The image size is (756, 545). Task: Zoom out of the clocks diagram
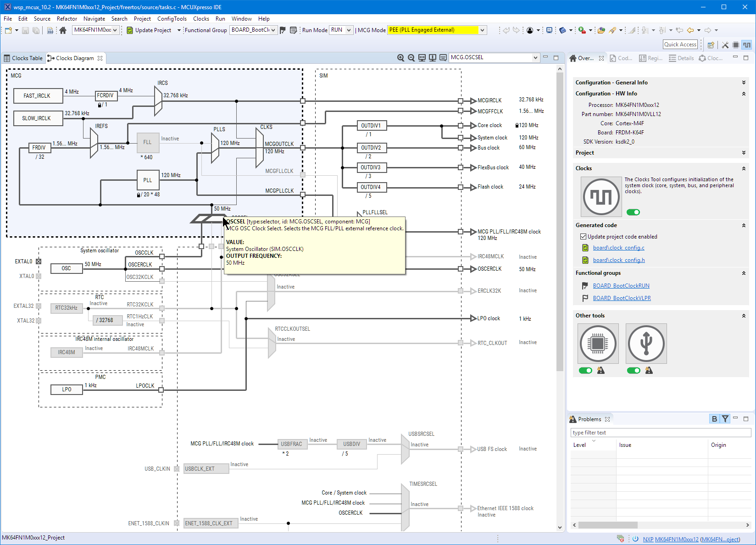coord(411,58)
